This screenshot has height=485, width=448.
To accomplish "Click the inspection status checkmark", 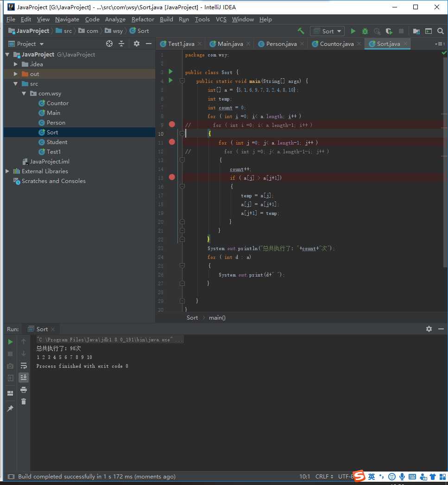I will [444, 53].
